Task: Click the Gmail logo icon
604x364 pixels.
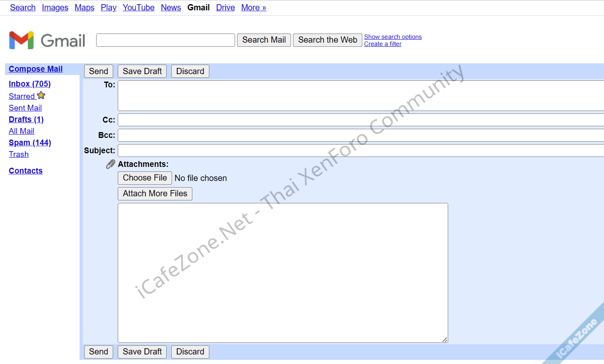Action: pyautogui.click(x=21, y=40)
